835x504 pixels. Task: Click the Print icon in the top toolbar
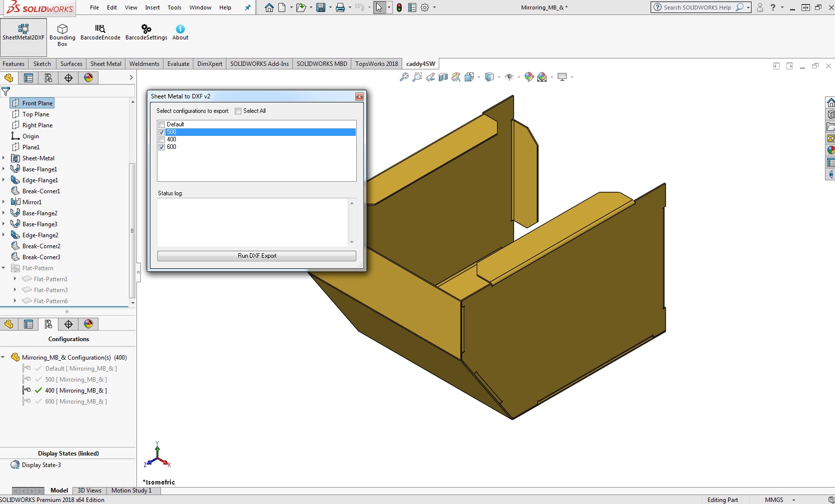[x=340, y=7]
